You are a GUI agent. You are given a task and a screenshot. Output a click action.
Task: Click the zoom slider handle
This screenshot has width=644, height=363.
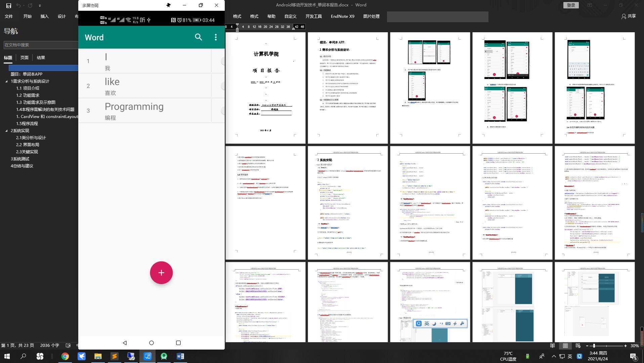click(594, 346)
